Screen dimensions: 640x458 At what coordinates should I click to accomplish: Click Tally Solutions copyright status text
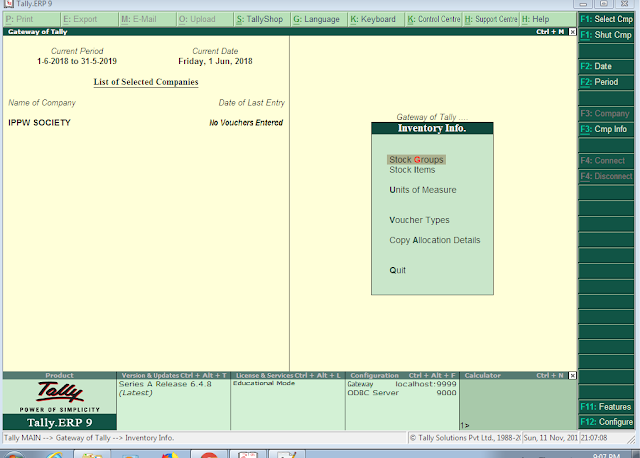[465, 438]
